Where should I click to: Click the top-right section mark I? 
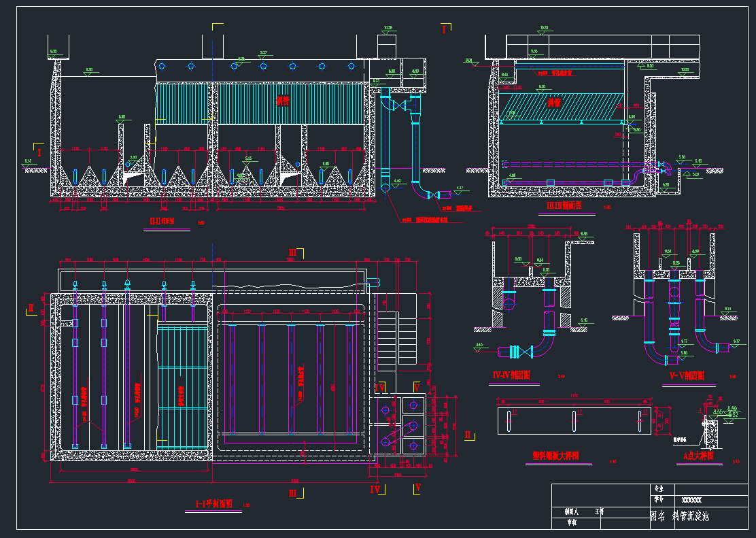tap(444, 30)
